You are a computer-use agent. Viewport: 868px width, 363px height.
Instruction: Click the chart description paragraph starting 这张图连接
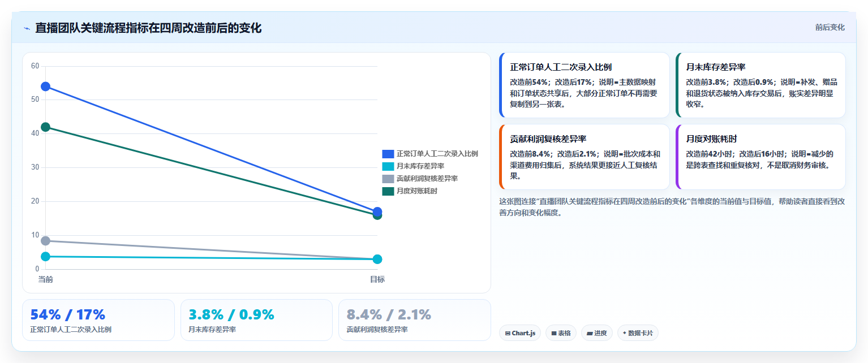(x=672, y=207)
